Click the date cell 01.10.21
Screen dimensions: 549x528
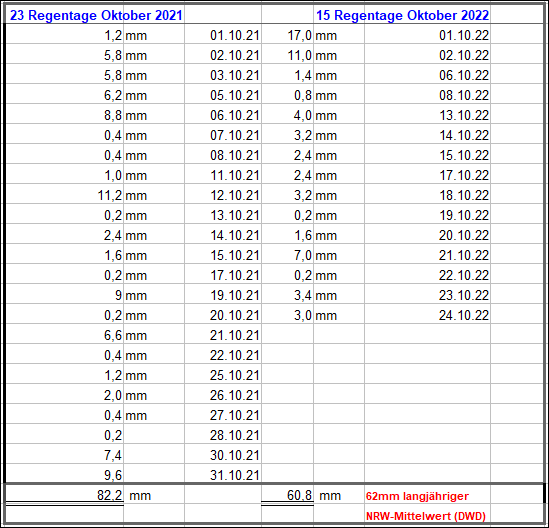pyautogui.click(x=235, y=35)
